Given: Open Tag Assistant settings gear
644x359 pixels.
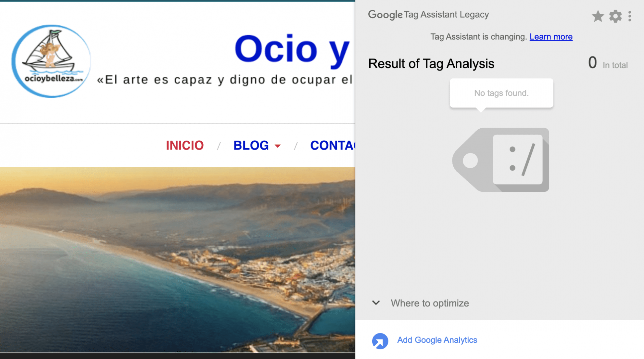Looking at the screenshot, I should [x=615, y=16].
